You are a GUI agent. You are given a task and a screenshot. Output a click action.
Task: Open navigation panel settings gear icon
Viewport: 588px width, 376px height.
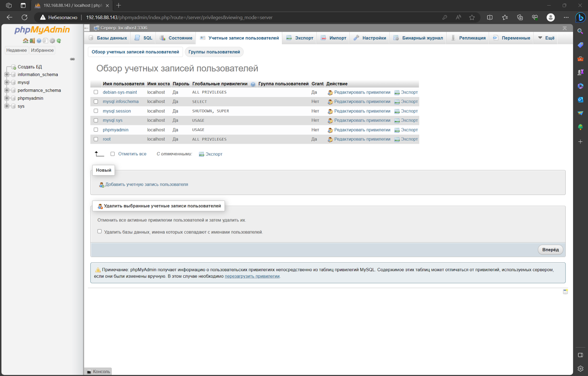click(x=52, y=40)
